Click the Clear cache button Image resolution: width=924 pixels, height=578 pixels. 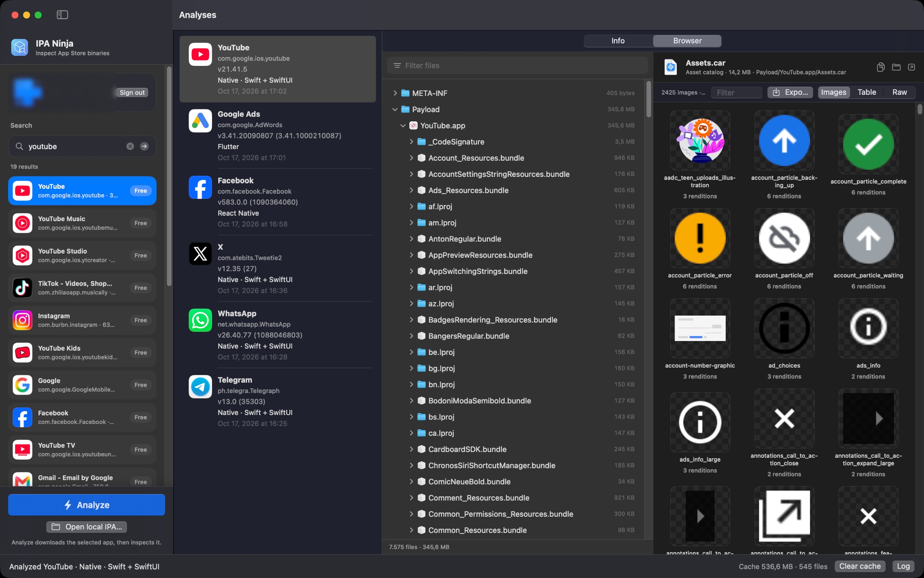tap(860, 566)
